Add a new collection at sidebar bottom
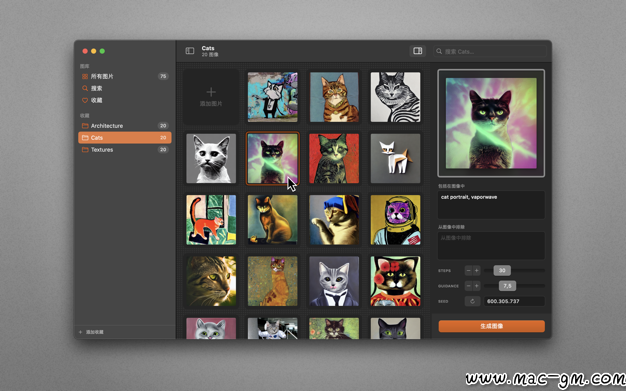Image resolution: width=626 pixels, height=391 pixels. pyautogui.click(x=91, y=332)
